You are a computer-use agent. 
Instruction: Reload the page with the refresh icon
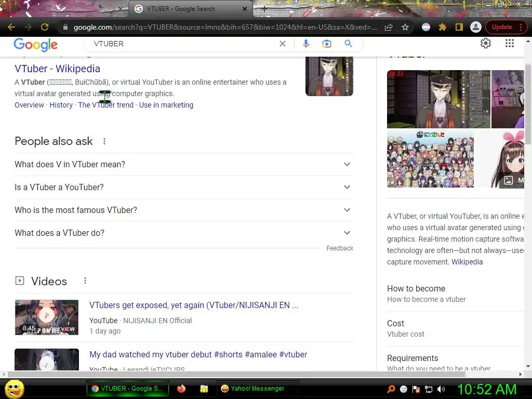(45, 27)
